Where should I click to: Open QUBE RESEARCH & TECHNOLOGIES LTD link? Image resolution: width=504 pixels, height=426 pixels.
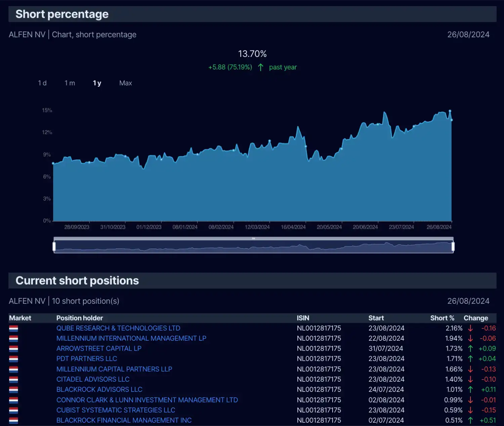pos(118,328)
